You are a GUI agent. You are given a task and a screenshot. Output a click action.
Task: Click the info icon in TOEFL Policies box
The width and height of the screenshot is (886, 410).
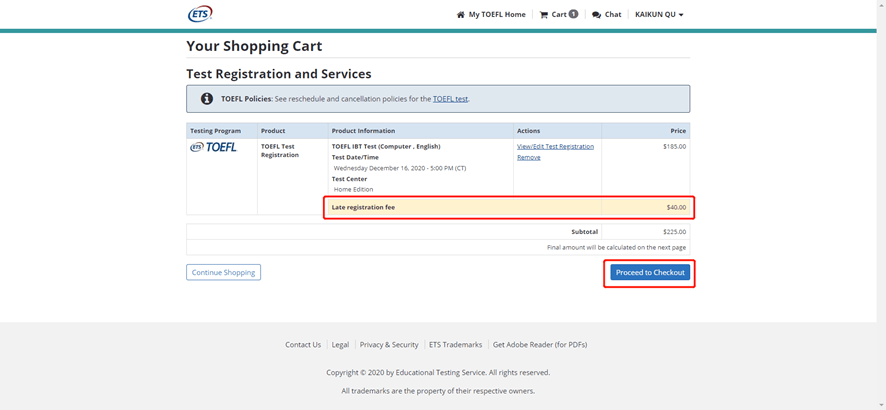click(x=207, y=99)
